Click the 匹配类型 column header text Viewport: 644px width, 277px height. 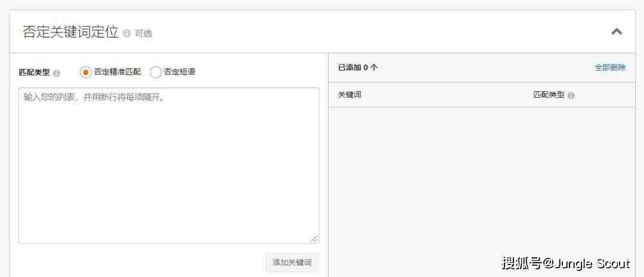(549, 95)
